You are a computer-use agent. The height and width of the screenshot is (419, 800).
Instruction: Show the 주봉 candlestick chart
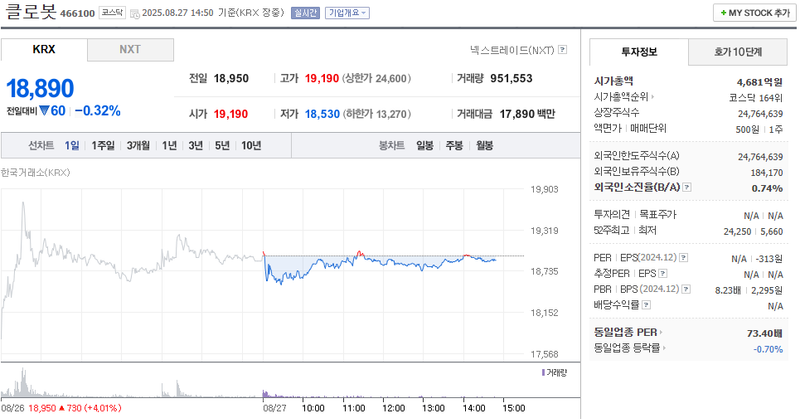click(454, 145)
